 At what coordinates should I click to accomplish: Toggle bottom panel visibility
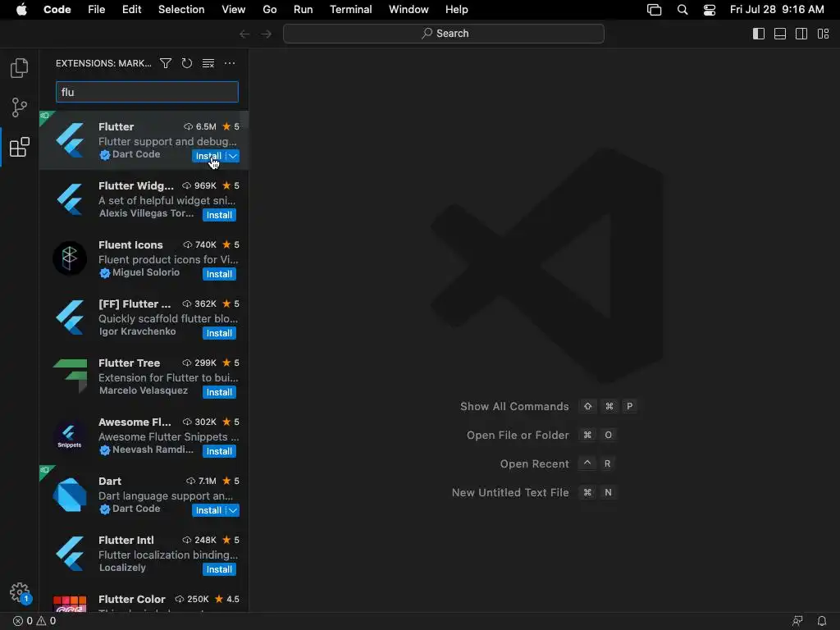pyautogui.click(x=780, y=34)
